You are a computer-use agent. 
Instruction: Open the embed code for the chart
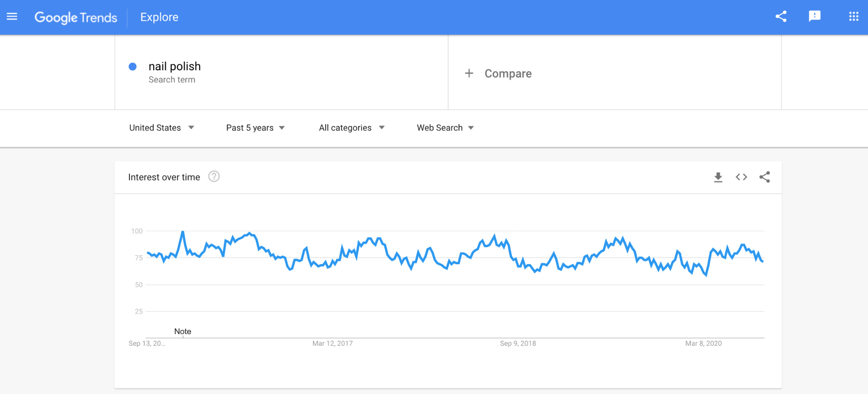click(x=741, y=177)
